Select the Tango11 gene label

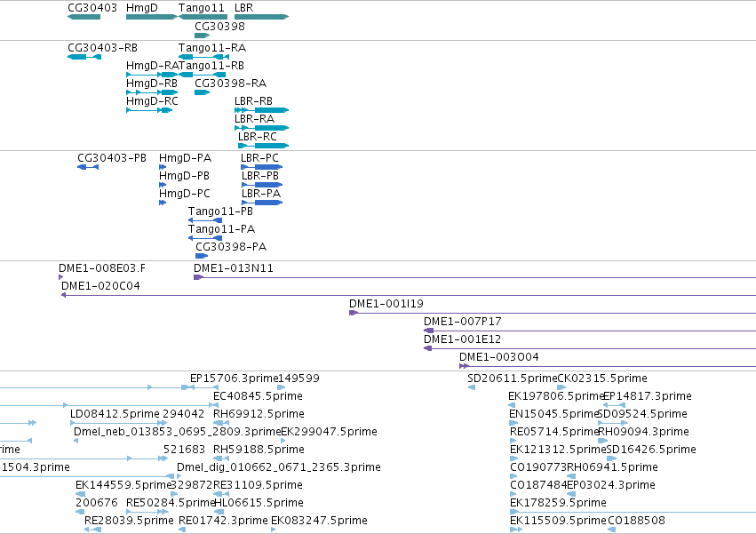pos(201,8)
